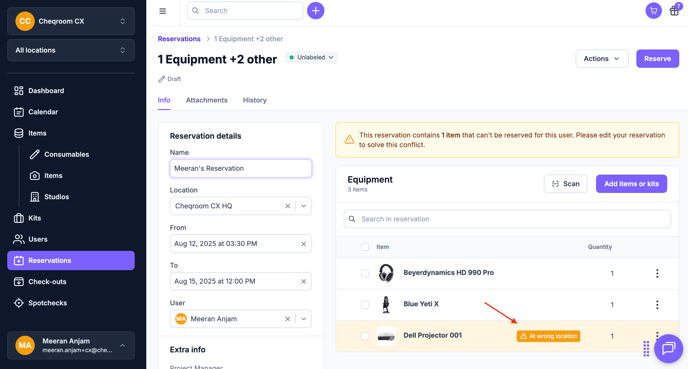Check the Beyerdynamics HD 990 Pro checkbox
Screen dimensions: 688x369
(x=365, y=273)
